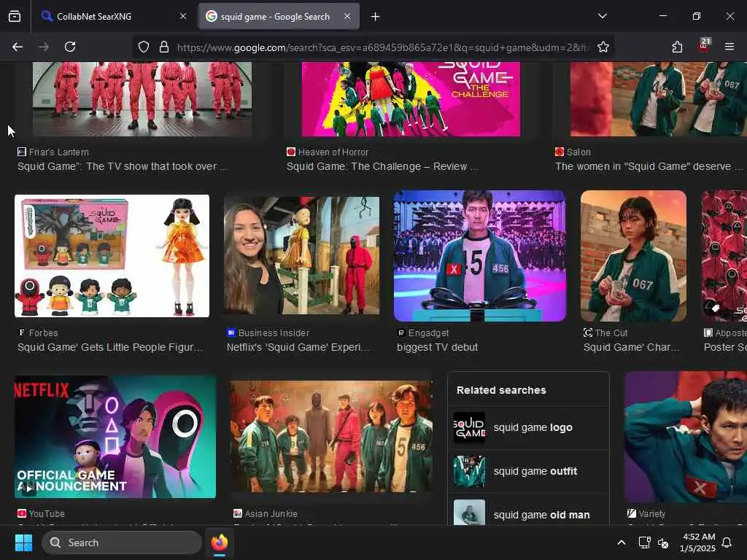Image resolution: width=747 pixels, height=560 pixels.
Task: Click the Asian Junkie source label
Action: [x=271, y=514]
